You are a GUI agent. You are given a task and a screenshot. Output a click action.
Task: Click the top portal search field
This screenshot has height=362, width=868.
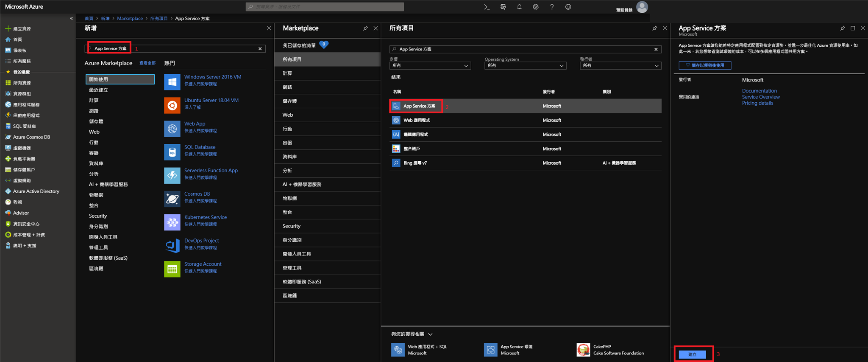pos(325,7)
